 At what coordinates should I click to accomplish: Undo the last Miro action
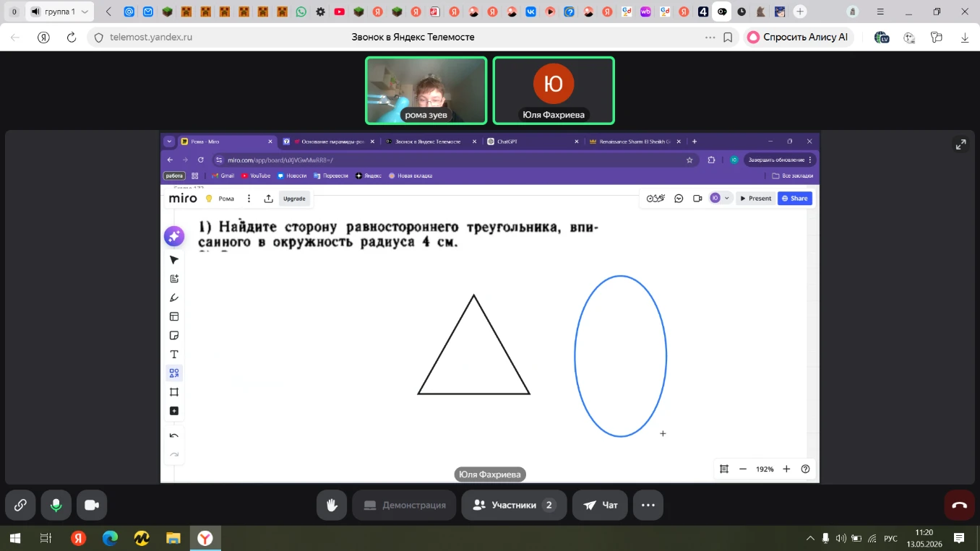[174, 435]
